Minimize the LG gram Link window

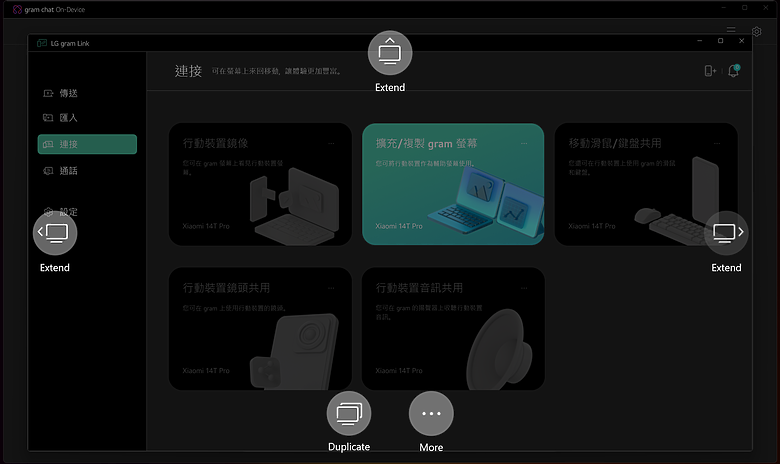[x=699, y=41]
